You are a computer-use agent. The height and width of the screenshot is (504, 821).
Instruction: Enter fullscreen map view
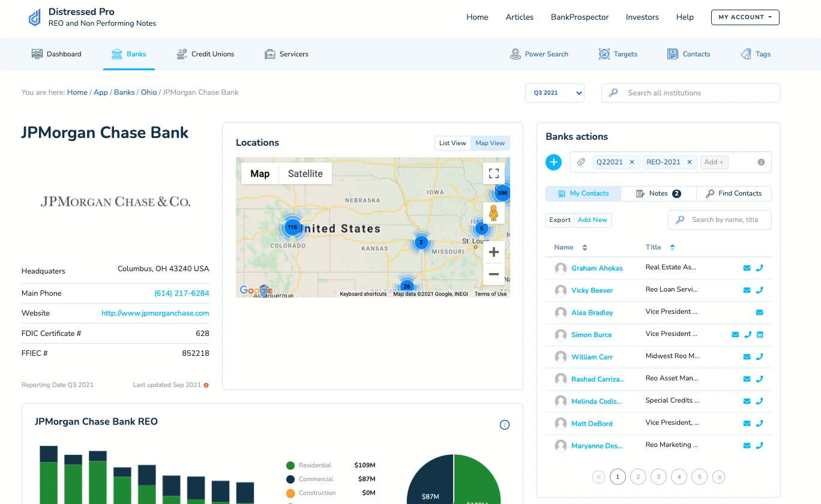click(x=494, y=173)
